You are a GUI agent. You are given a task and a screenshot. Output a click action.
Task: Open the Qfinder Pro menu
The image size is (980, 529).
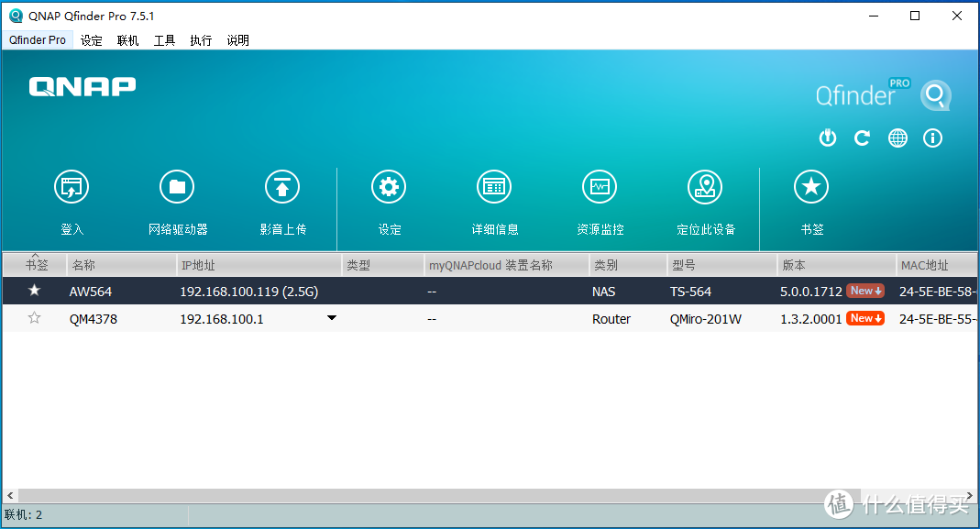[38, 40]
